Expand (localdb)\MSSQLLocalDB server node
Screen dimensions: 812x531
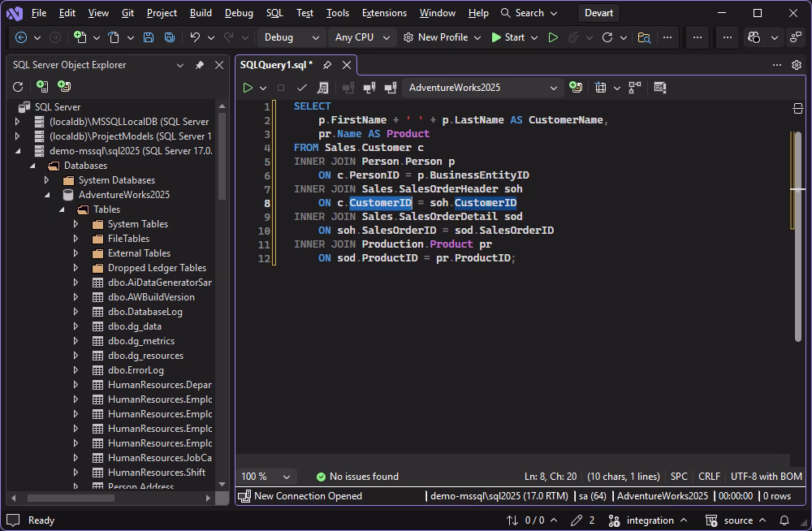click(x=18, y=122)
